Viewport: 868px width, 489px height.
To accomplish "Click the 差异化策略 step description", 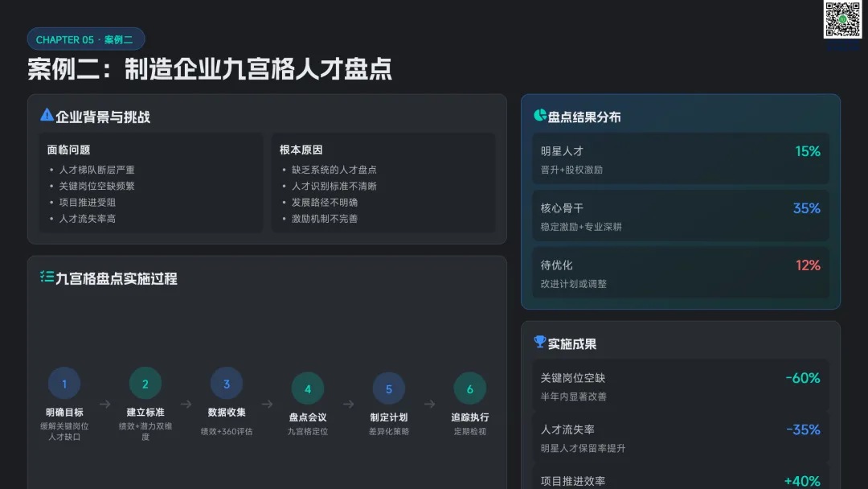I will pos(389,431).
